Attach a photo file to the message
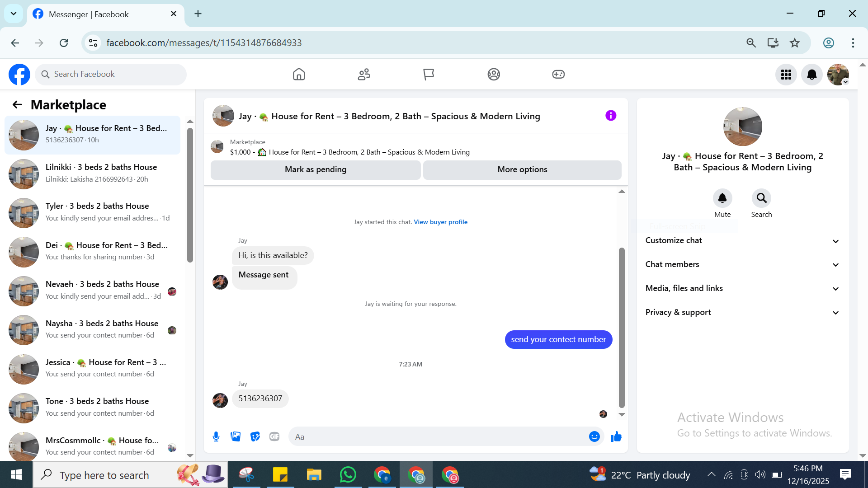Viewport: 868px width, 488px height. point(236,436)
